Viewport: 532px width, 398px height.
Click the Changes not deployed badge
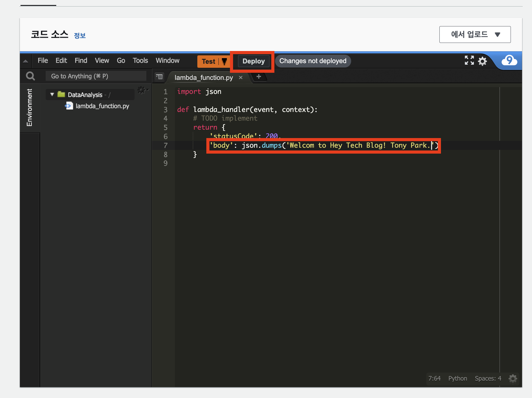click(x=313, y=61)
